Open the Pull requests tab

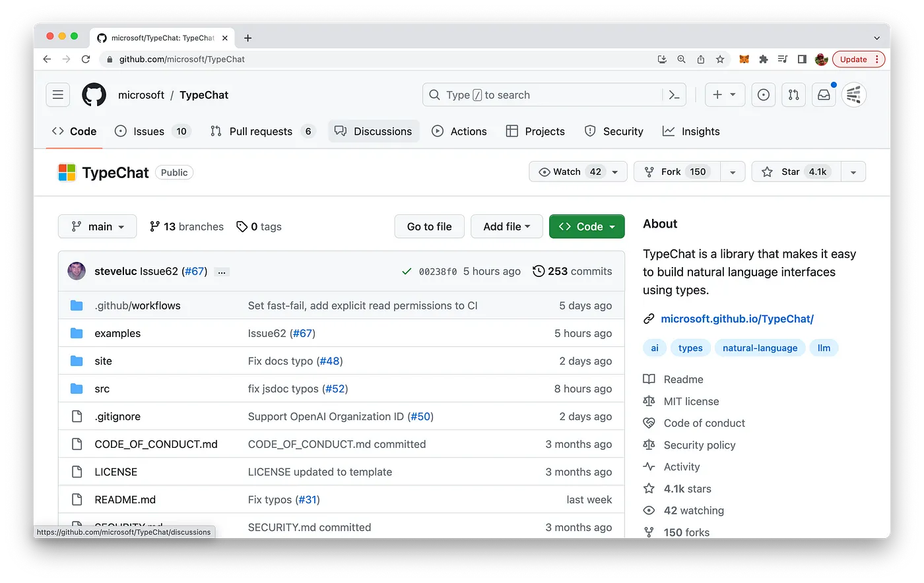[x=262, y=131]
